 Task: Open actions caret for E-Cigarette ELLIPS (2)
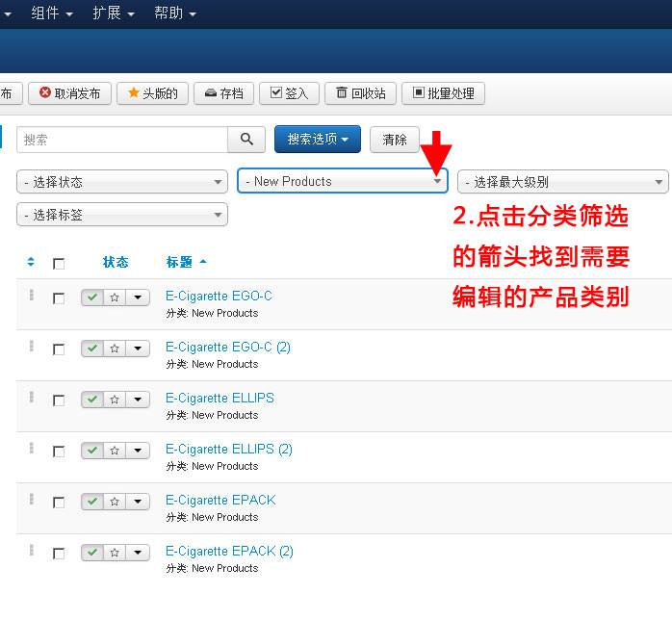[x=138, y=450]
